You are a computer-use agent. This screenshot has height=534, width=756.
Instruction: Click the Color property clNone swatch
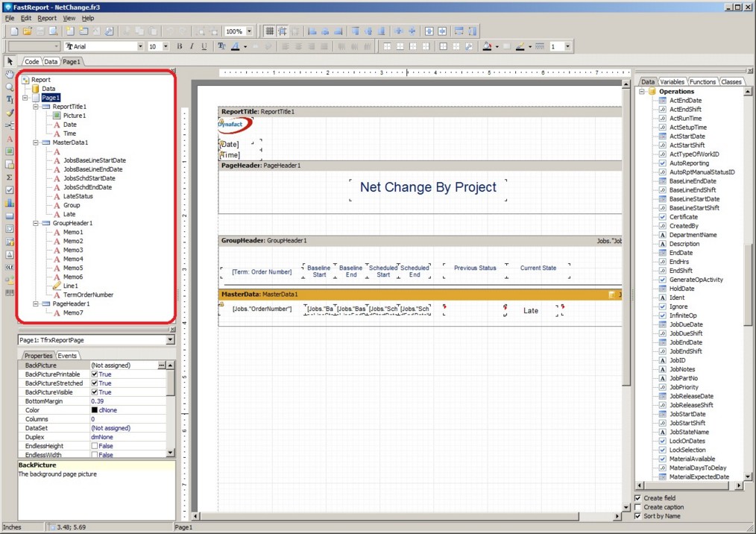point(95,410)
